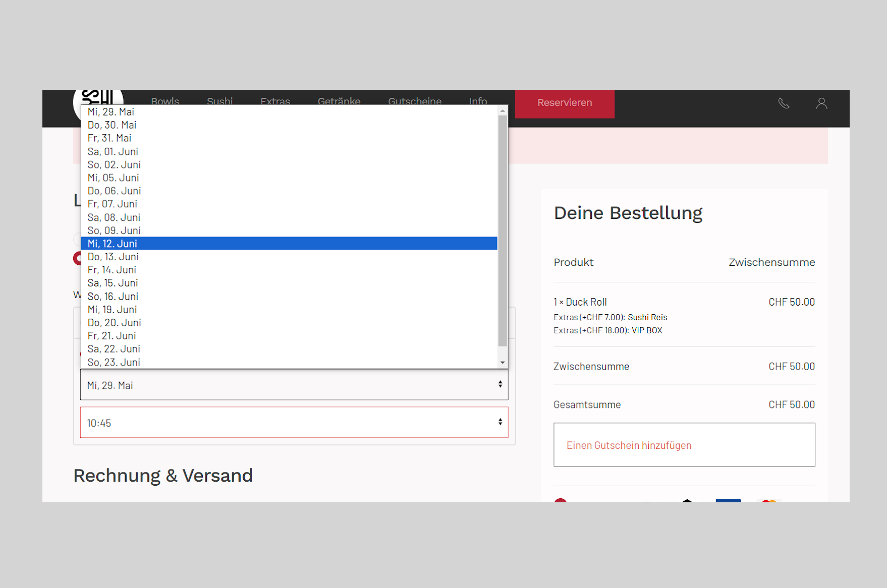Choose Do, 13. Juni date
The width and height of the screenshot is (887, 588).
(289, 257)
